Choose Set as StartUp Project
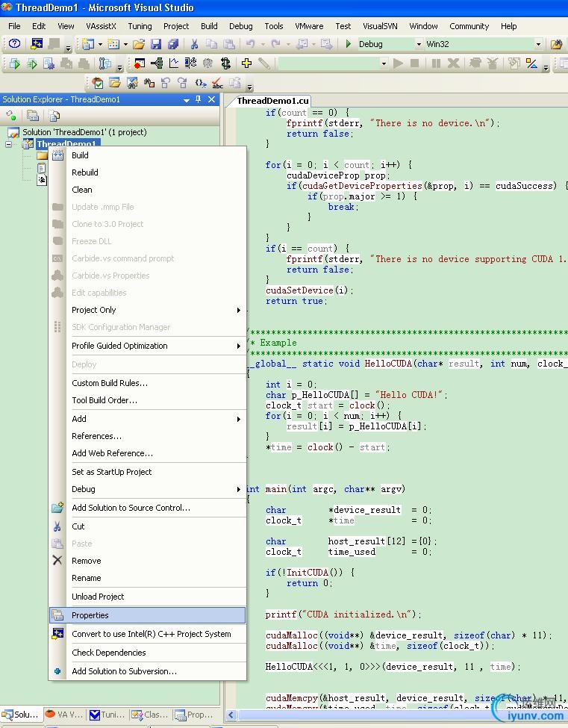Screen dimensions: 568x728 point(147,472)
